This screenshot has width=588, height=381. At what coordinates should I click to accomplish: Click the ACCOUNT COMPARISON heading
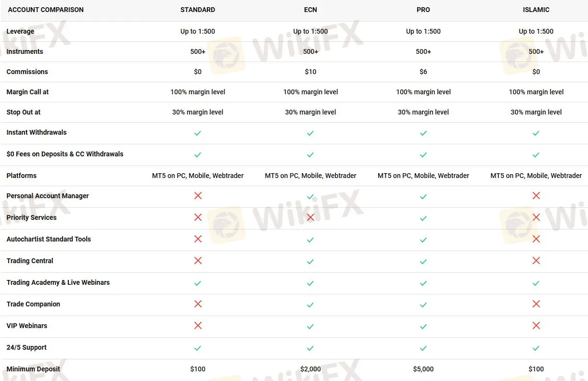46,10
